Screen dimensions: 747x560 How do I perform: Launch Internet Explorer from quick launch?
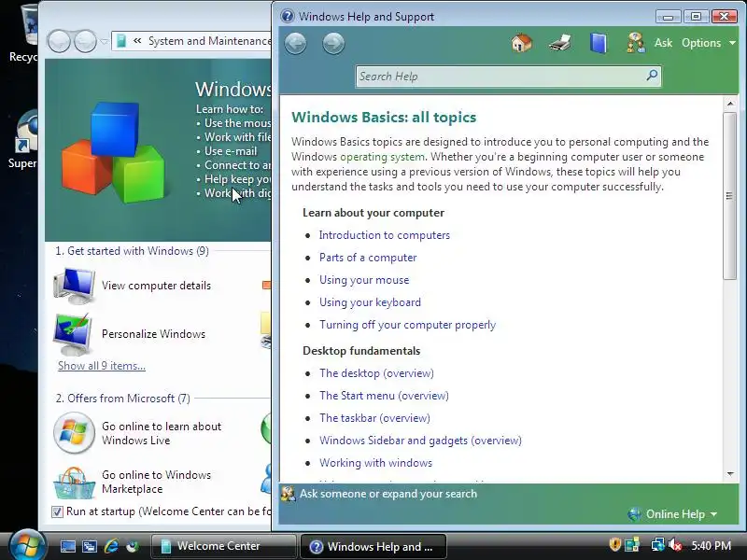111,546
